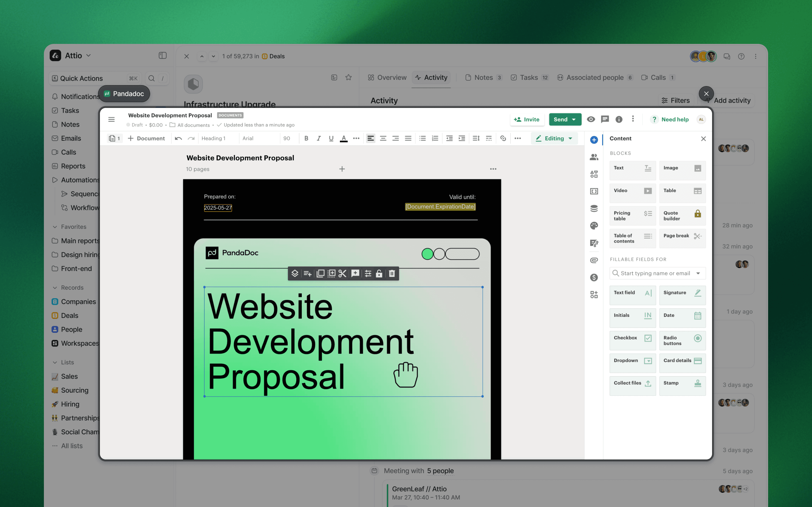Screen dimensions: 812x507
Task: Click the Bold formatting icon
Action: (x=306, y=138)
